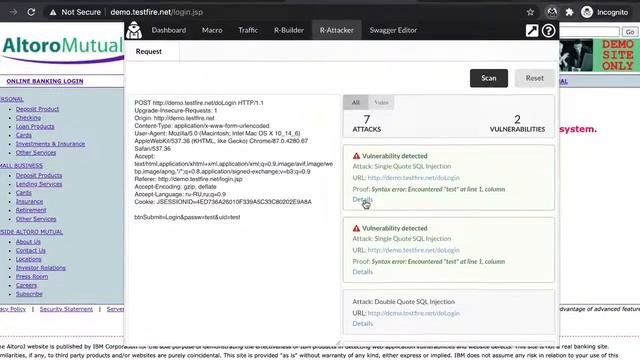Click the browser address bar URL

[157, 12]
